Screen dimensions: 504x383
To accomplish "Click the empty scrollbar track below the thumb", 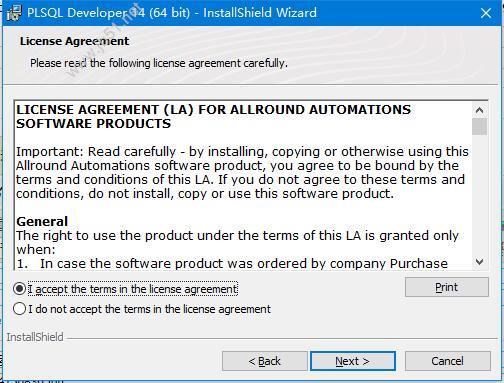I will (479, 195).
